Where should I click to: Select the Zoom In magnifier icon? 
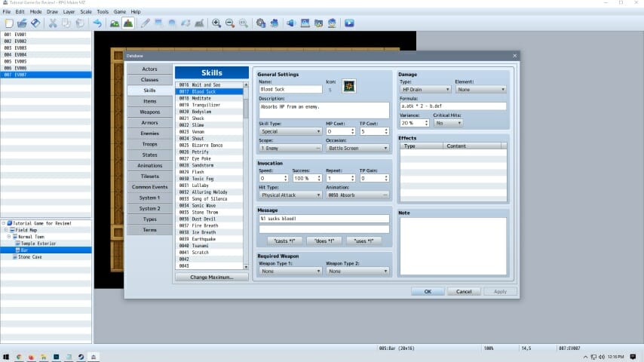[x=216, y=23]
